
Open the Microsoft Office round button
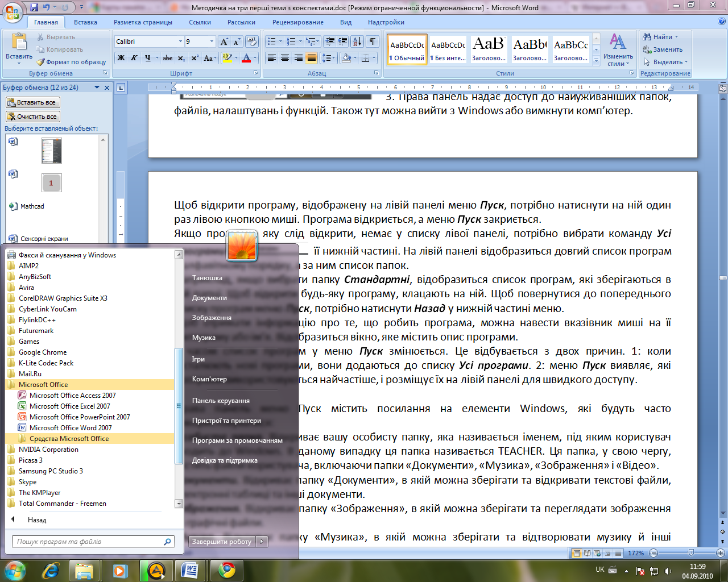tap(13, 12)
